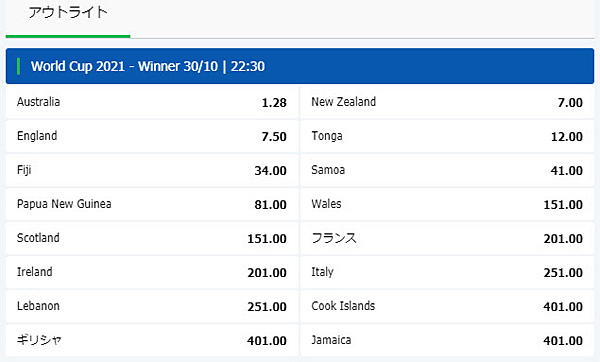Select Australia odds 1.28
Viewport: 600px width, 362px height.
point(152,102)
